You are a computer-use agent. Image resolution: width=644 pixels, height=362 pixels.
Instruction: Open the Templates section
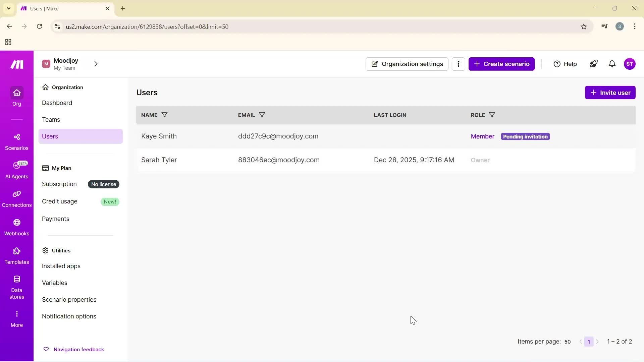coord(16,255)
